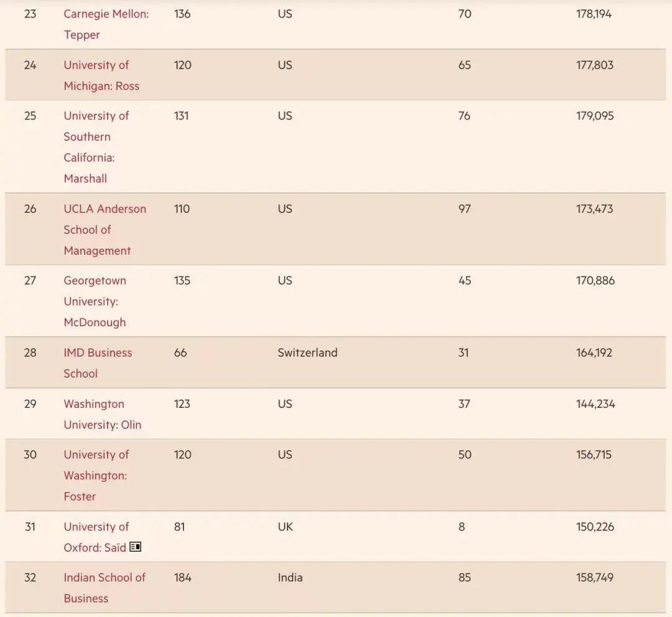Open the Carnegie Mellon: Tepper link
This screenshot has height=617, width=672.
click(106, 14)
